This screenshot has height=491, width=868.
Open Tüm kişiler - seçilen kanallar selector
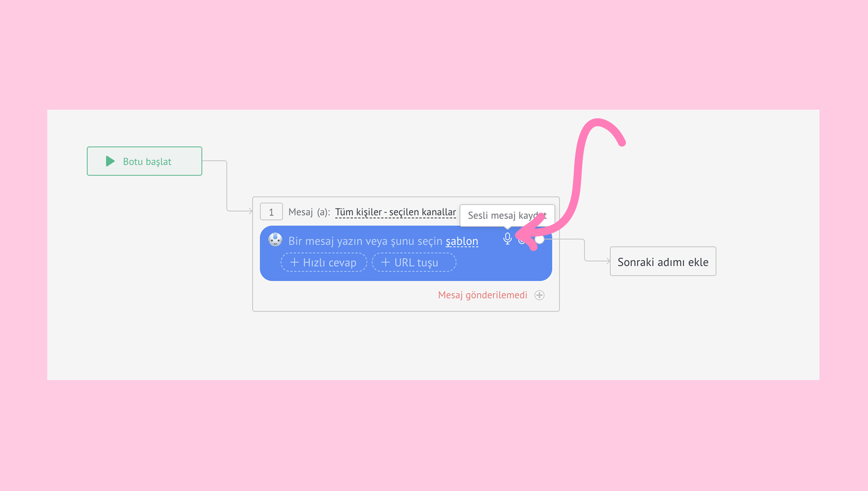point(395,212)
